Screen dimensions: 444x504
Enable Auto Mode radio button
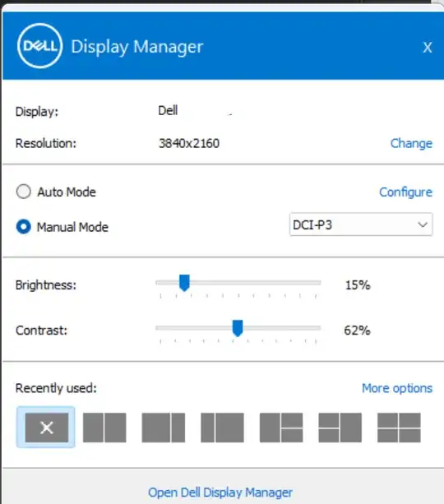click(24, 192)
